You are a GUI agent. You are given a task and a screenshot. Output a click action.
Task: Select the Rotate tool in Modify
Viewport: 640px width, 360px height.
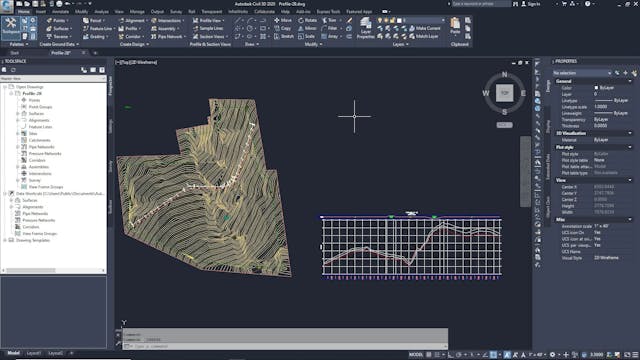pyautogui.click(x=307, y=20)
